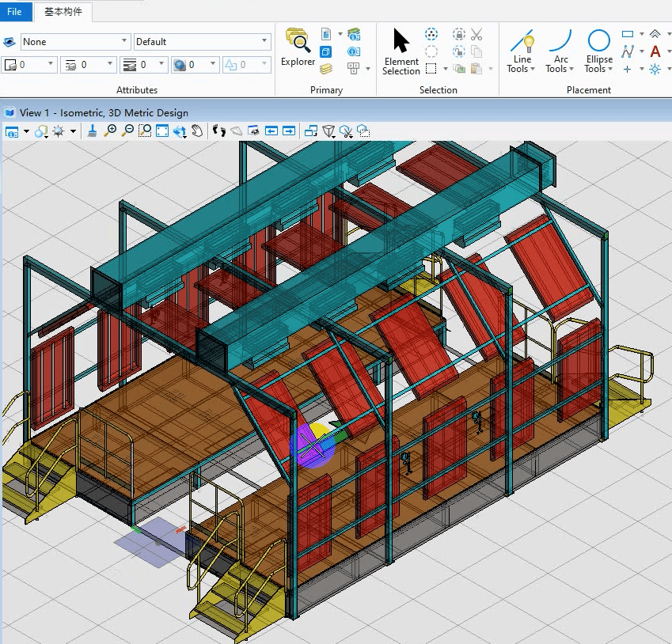The image size is (672, 644).
Task: Open the active color dropdown
Action: point(28,65)
